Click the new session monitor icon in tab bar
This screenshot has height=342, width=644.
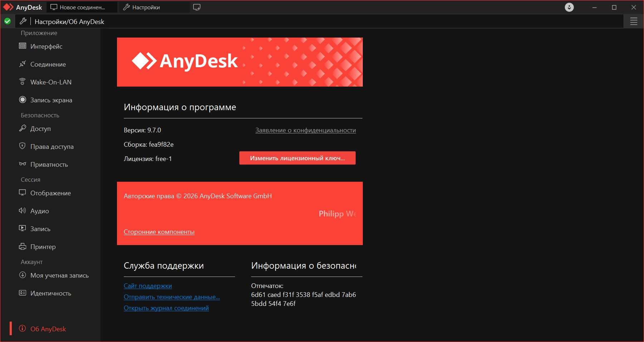[197, 7]
